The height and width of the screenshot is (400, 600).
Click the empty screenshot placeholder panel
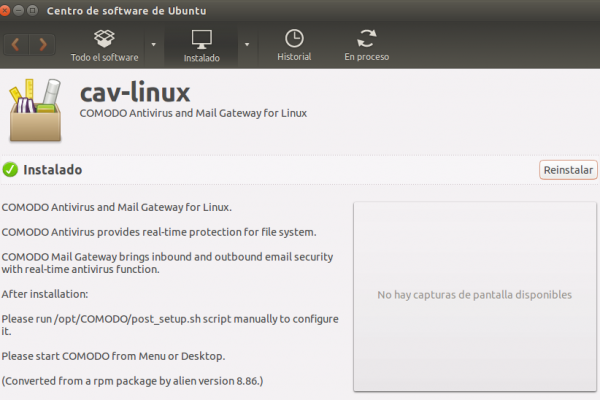[x=474, y=296]
